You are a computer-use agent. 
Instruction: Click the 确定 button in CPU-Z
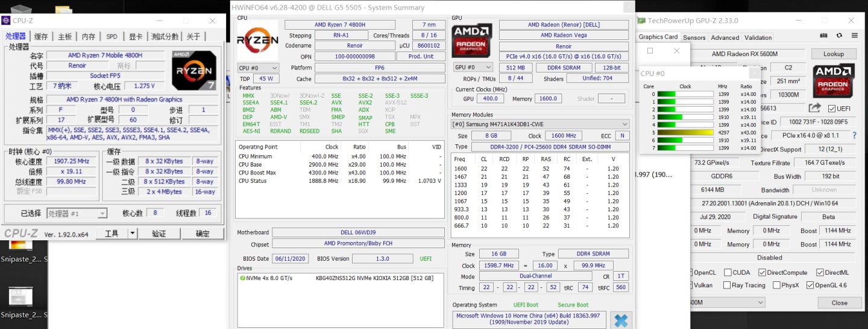pos(203,234)
